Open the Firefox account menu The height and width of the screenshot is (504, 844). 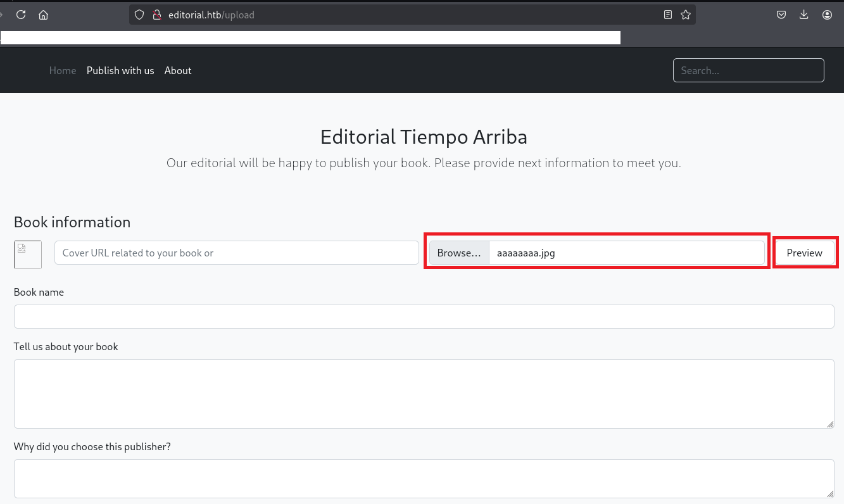(827, 15)
